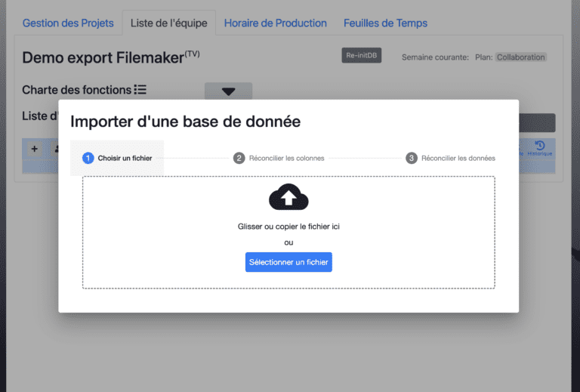Select step 1 Choisir un fichier
This screenshot has height=392, width=580.
(x=117, y=158)
